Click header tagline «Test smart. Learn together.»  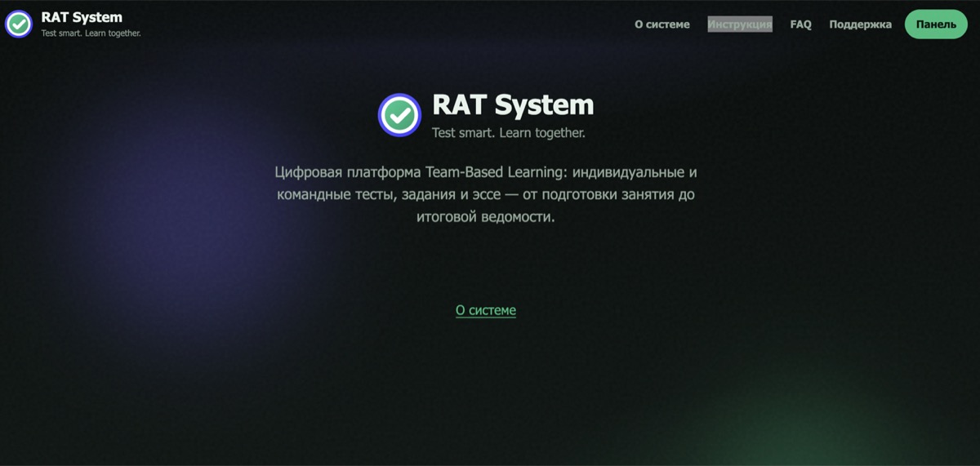(91, 33)
